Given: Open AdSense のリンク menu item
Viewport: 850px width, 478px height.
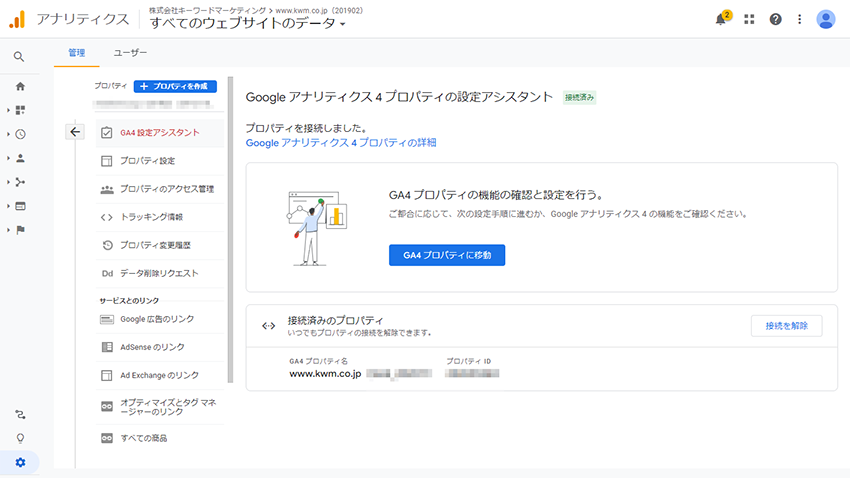Looking at the screenshot, I should tap(159, 347).
